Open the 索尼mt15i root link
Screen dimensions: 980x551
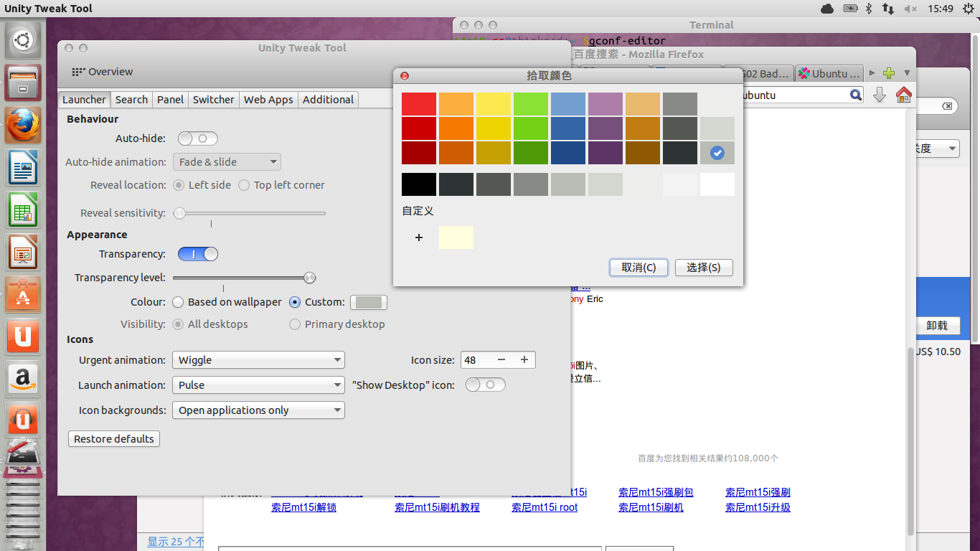pyautogui.click(x=545, y=508)
